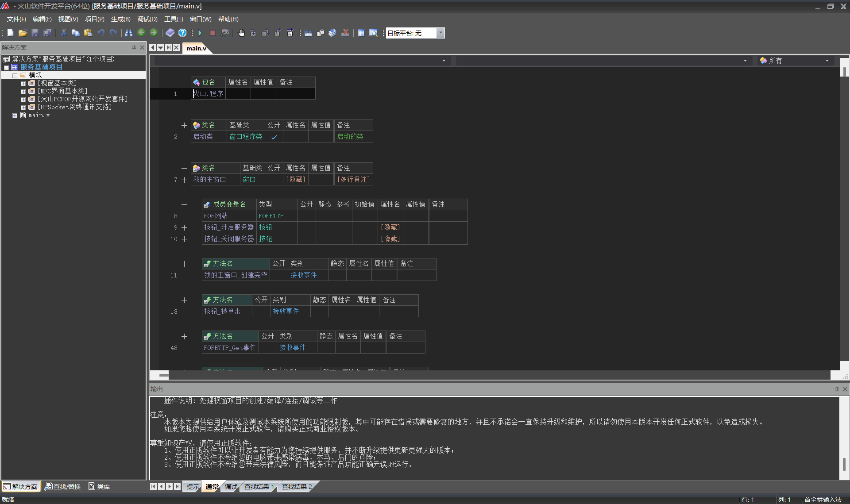Expand the [视窗基本类] module node
The height and width of the screenshot is (504, 850).
click(23, 83)
